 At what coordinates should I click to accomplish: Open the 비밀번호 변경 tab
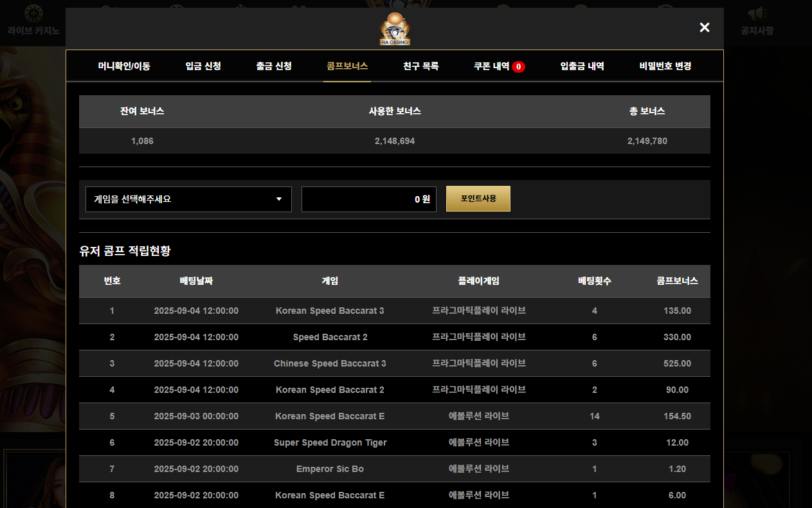point(665,66)
